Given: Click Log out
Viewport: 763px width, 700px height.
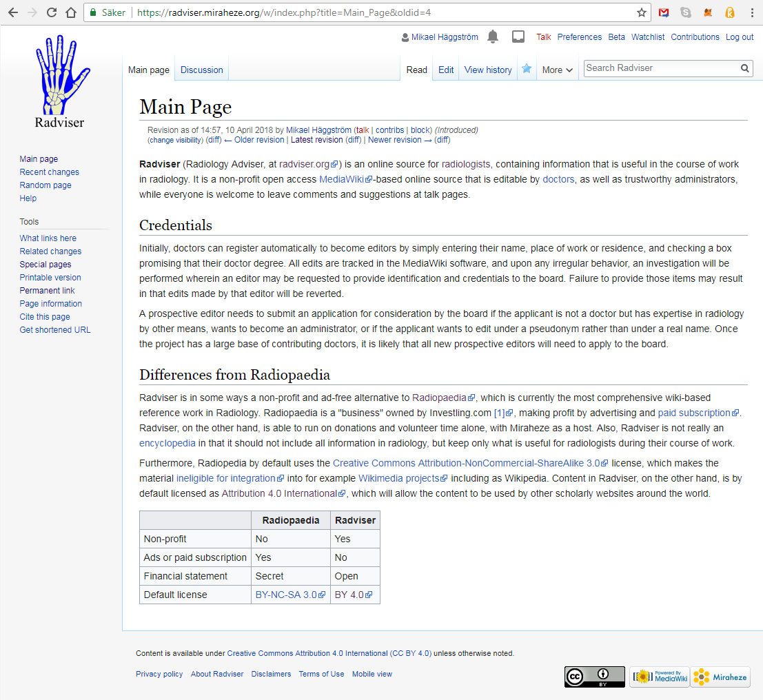Looking at the screenshot, I should tap(739, 37).
